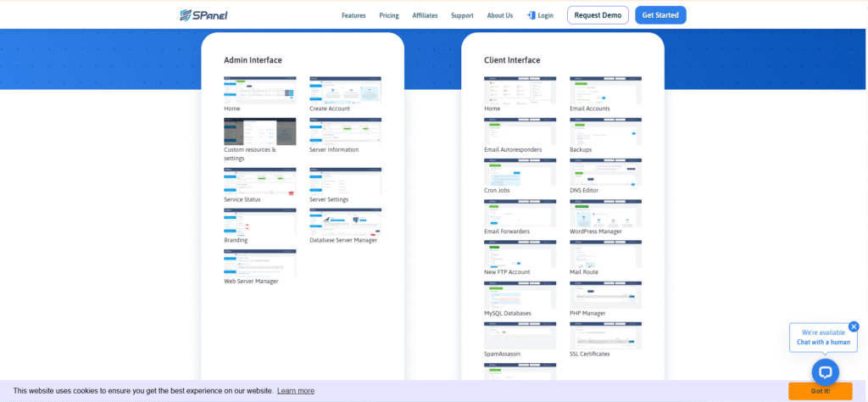The width and height of the screenshot is (868, 402).
Task: Click the Login icon link
Action: pos(540,15)
